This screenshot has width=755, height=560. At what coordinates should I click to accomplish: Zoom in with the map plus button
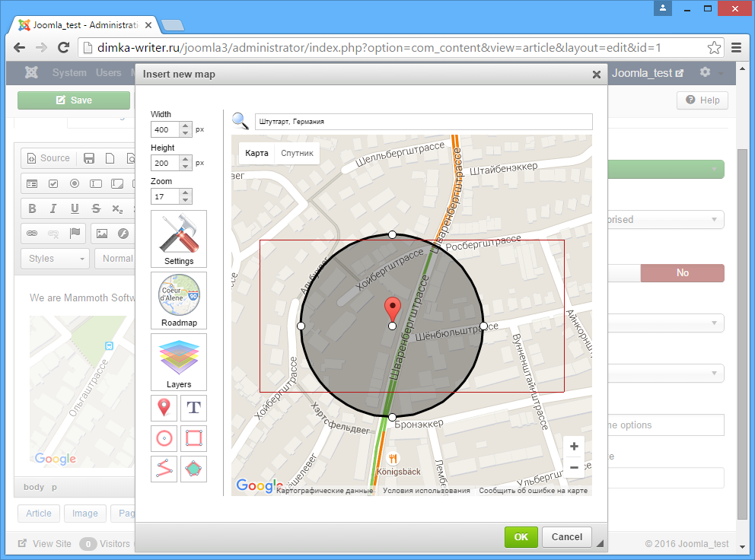click(574, 447)
